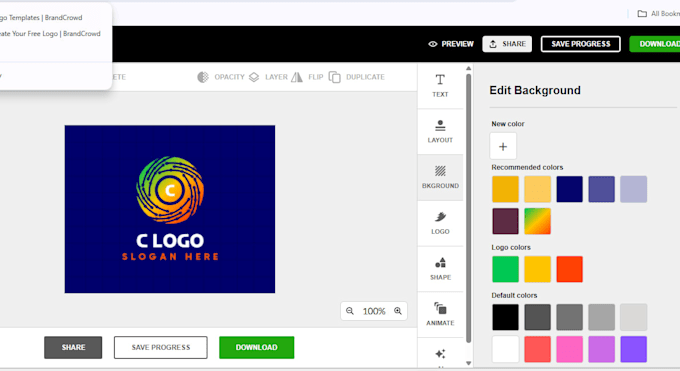Choose the gradient recommended color swatch
This screenshot has height=371, width=680.
point(537,221)
